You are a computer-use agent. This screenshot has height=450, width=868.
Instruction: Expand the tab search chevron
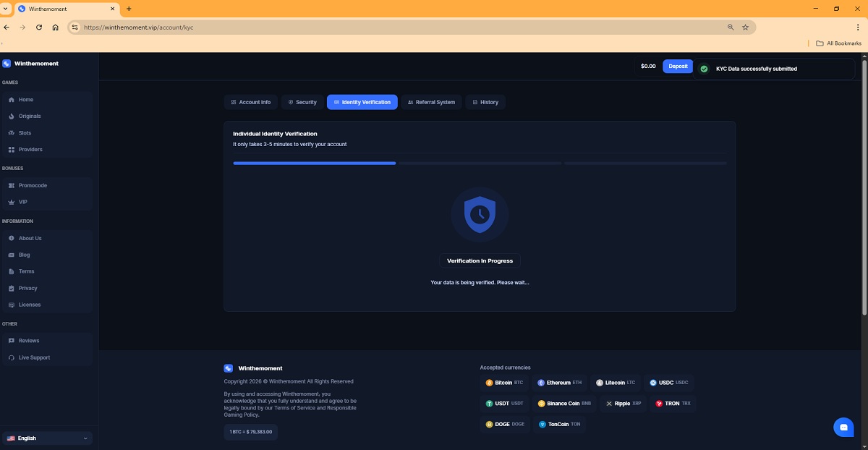[x=6, y=9]
